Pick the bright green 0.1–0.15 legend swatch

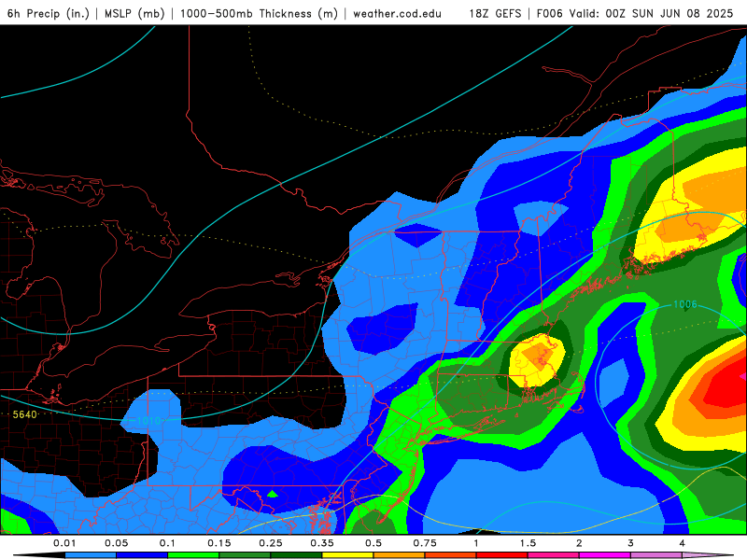coord(193,555)
